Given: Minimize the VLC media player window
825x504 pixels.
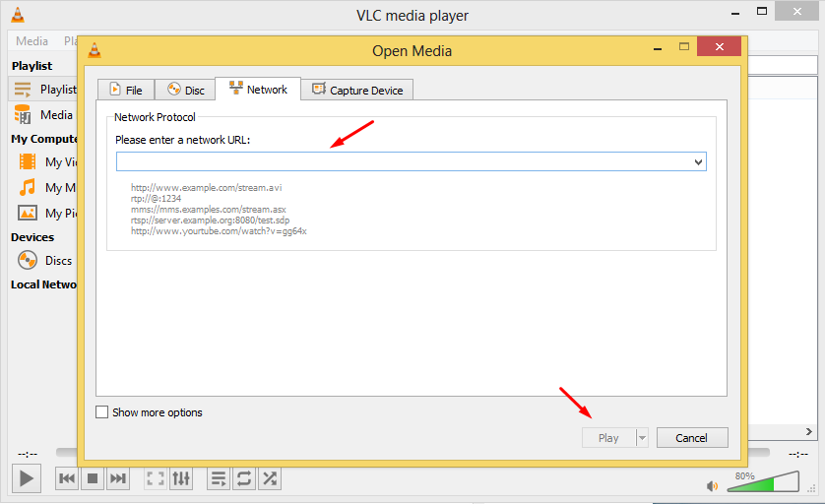Looking at the screenshot, I should point(735,13).
